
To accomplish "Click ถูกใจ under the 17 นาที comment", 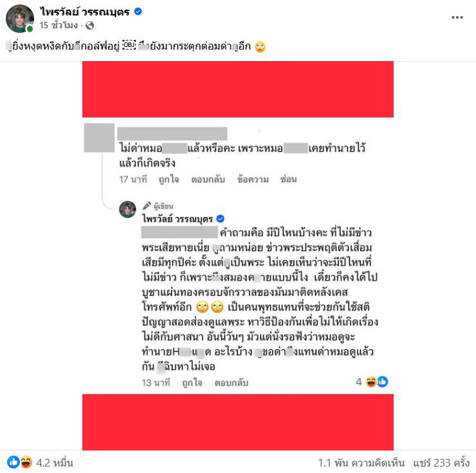I will 169,180.
